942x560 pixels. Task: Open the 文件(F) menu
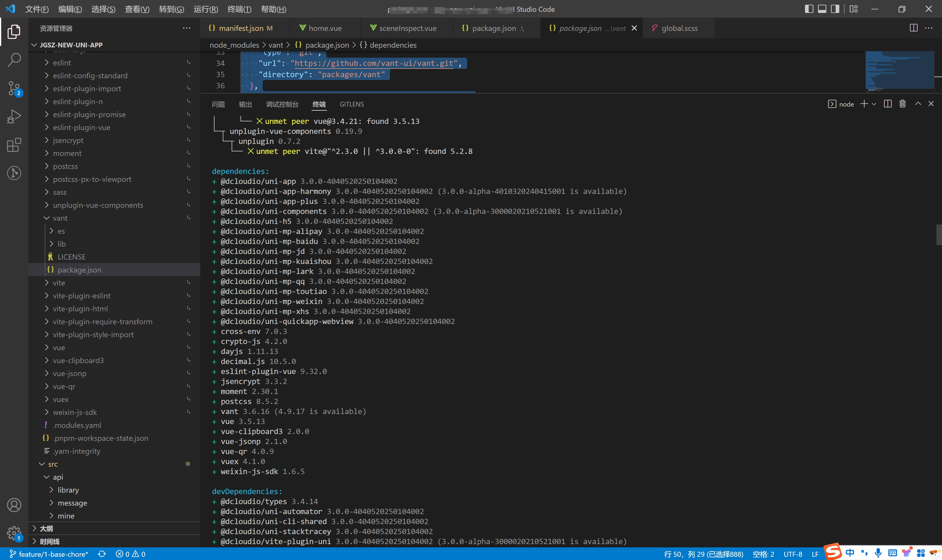pos(37,9)
